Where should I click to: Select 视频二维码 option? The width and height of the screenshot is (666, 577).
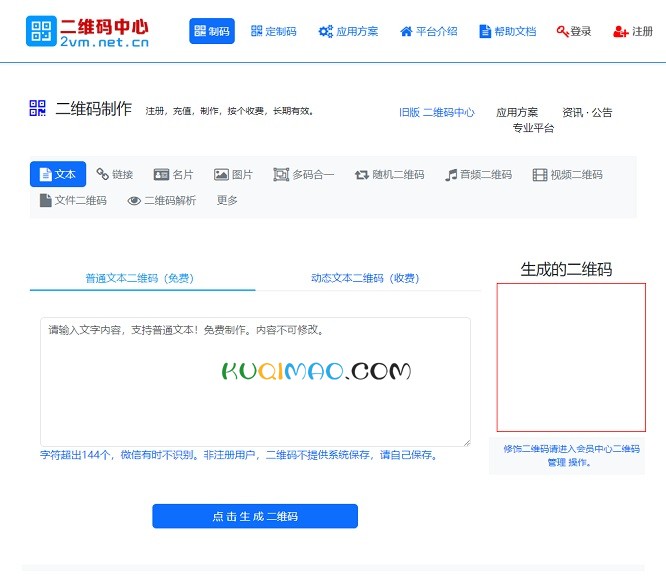[x=567, y=174]
